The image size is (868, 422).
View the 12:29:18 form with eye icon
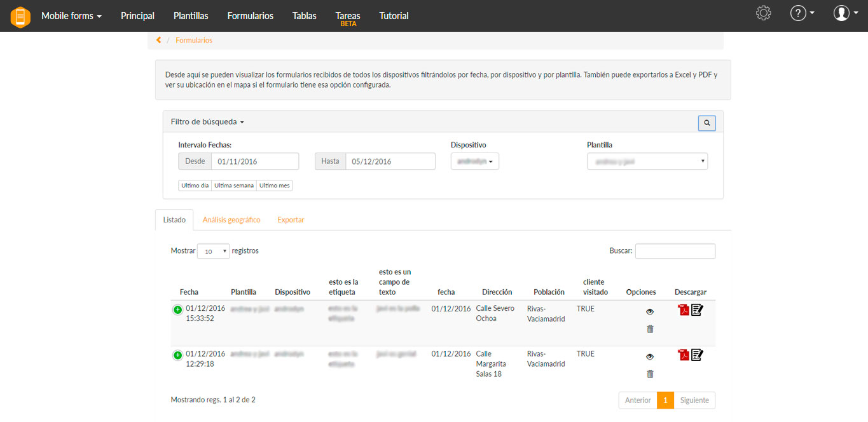650,357
